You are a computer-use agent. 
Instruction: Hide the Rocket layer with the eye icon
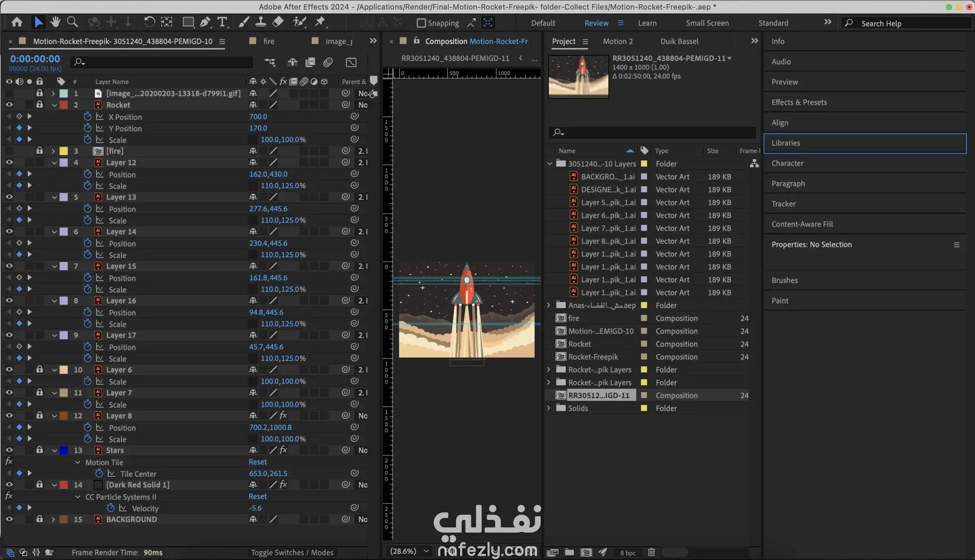click(x=9, y=105)
